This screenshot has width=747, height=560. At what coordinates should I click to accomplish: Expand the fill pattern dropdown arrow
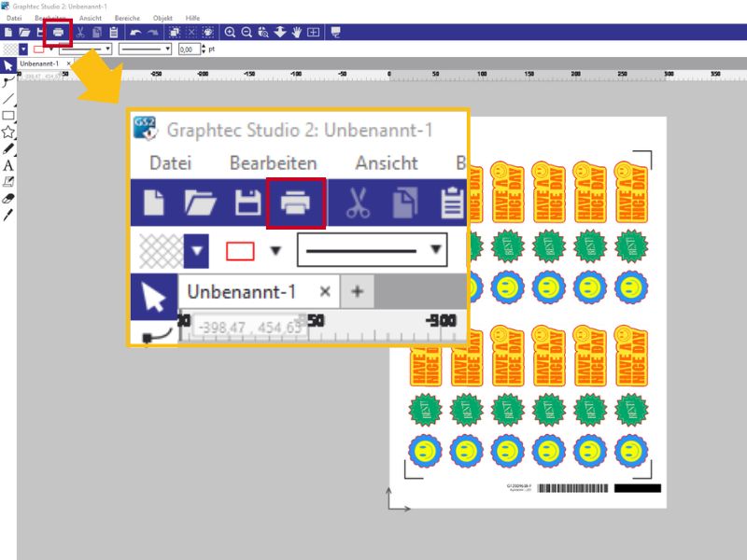tap(23, 49)
